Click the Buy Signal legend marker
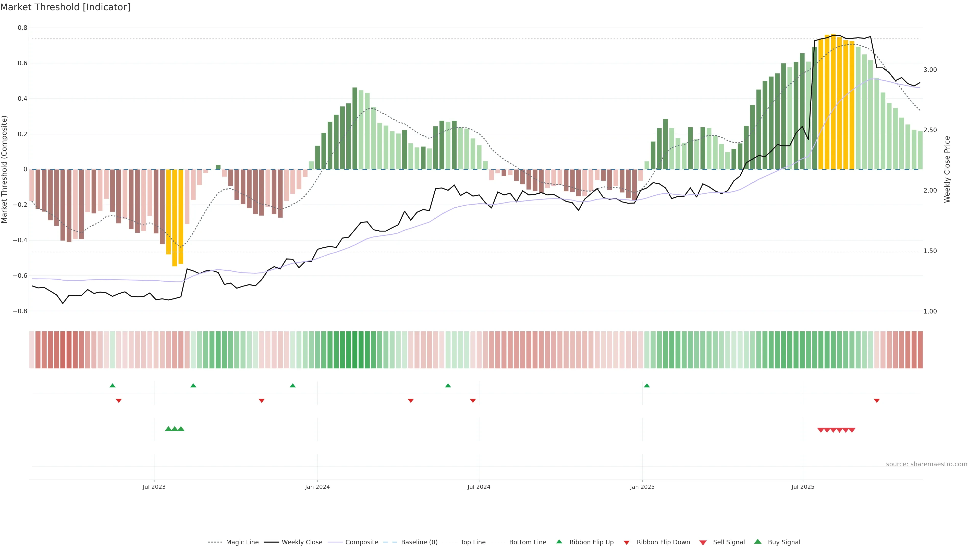 coord(757,542)
